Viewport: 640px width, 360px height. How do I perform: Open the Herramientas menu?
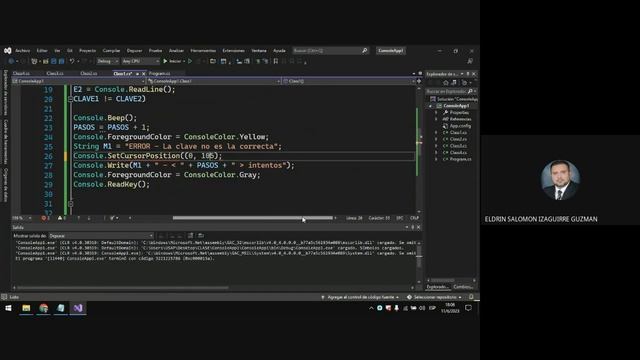(203, 51)
